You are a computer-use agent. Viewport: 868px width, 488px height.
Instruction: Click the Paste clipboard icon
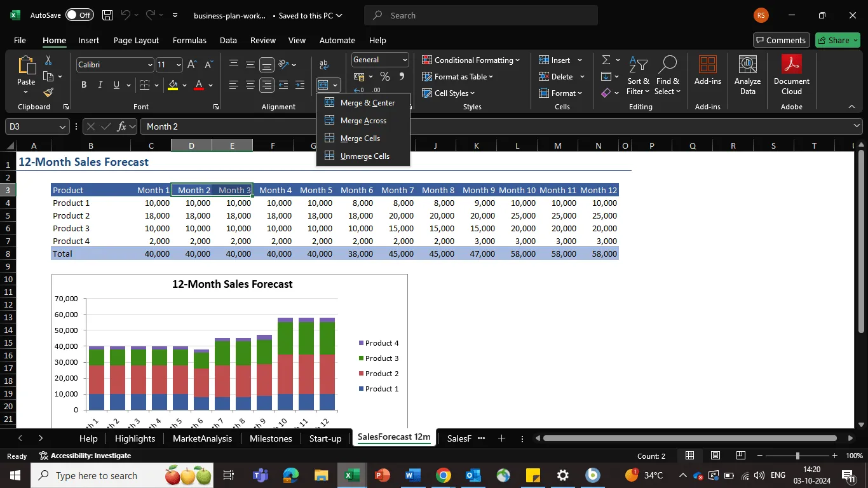pos(26,65)
